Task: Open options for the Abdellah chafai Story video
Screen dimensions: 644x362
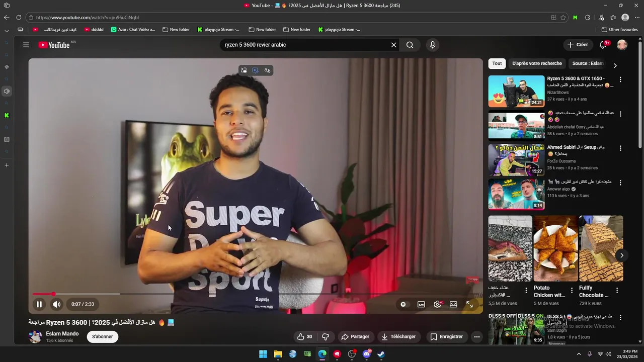Action: (620, 114)
